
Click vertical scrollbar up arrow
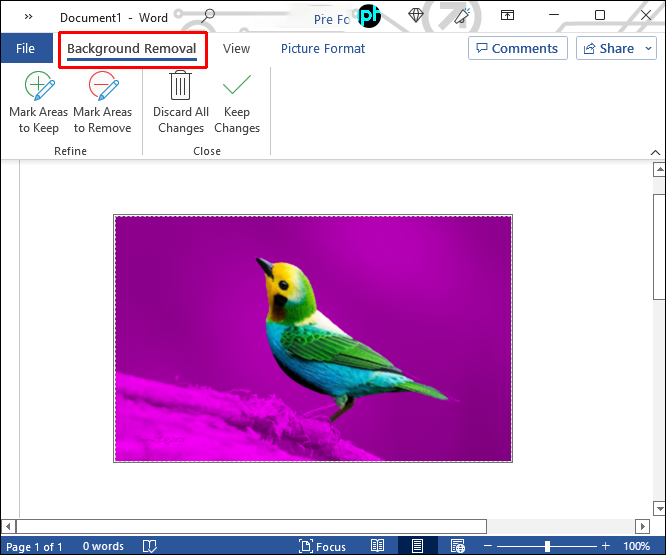click(659, 170)
